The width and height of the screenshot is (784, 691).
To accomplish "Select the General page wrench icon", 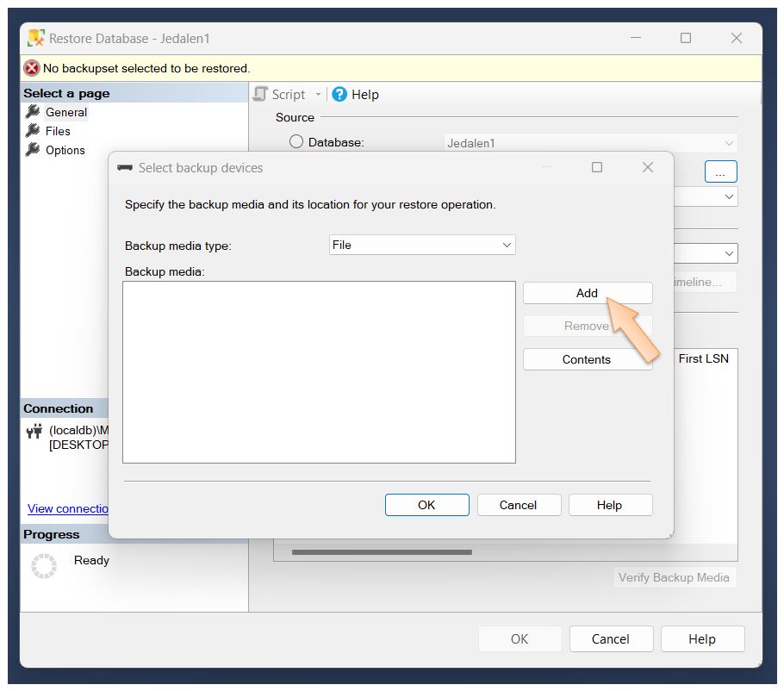I will coord(33,112).
